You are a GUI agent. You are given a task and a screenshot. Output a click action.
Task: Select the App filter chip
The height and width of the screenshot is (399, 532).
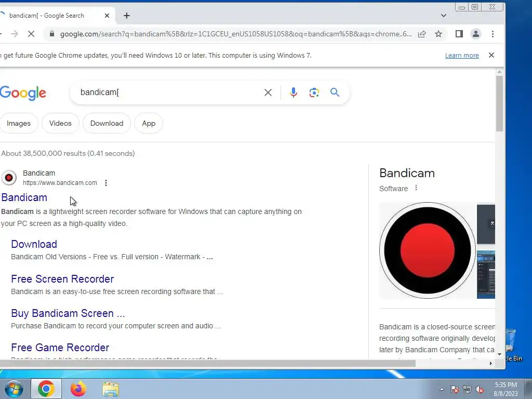click(149, 123)
